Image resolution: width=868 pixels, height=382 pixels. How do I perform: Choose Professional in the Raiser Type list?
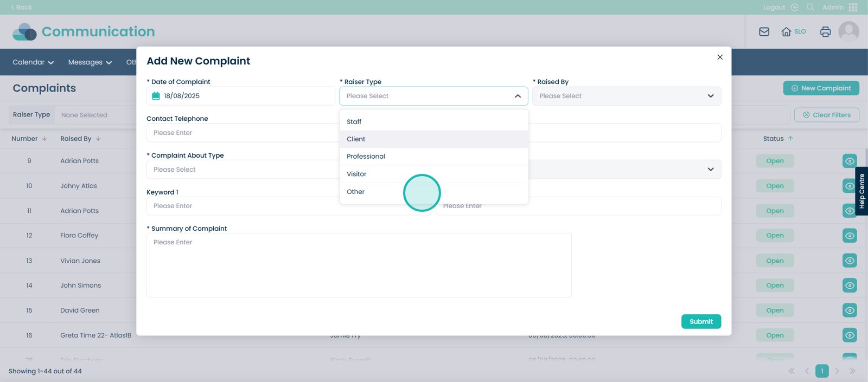[x=366, y=157]
